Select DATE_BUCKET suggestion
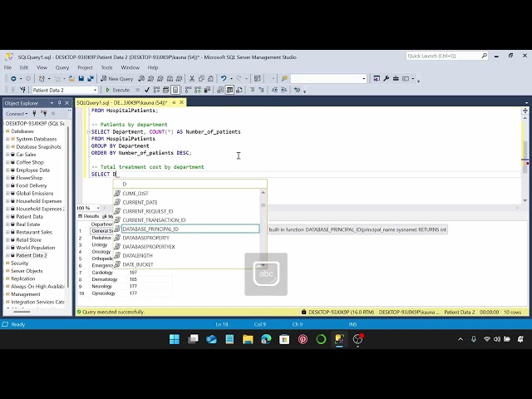Image resolution: width=532 pixels, height=399 pixels. (x=138, y=264)
